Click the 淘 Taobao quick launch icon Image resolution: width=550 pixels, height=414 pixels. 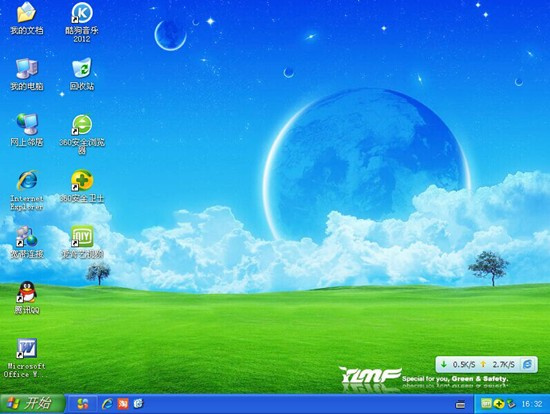point(123,404)
